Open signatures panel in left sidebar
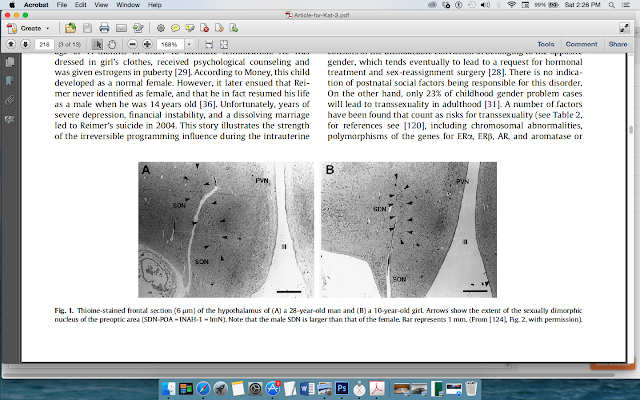Screen dimensions: 640x400 [x=10, y=120]
